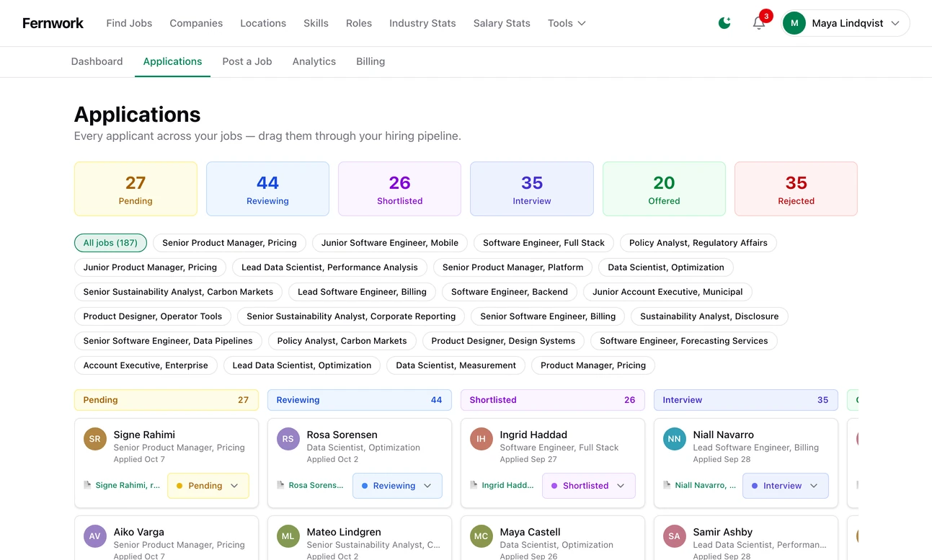Filter by Account Executive, Enterprise
This screenshot has width=932, height=560.
coord(146,365)
